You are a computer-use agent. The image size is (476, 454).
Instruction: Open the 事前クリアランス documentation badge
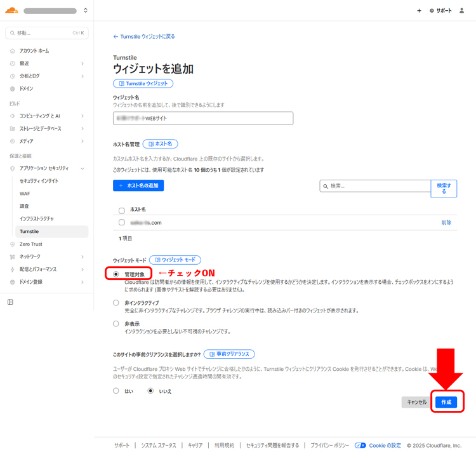click(229, 354)
